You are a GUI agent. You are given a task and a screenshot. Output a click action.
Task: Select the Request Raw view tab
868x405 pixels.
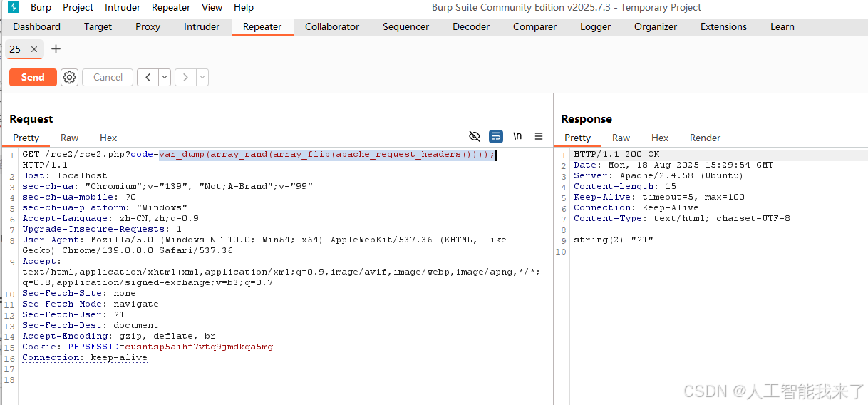[x=70, y=138]
